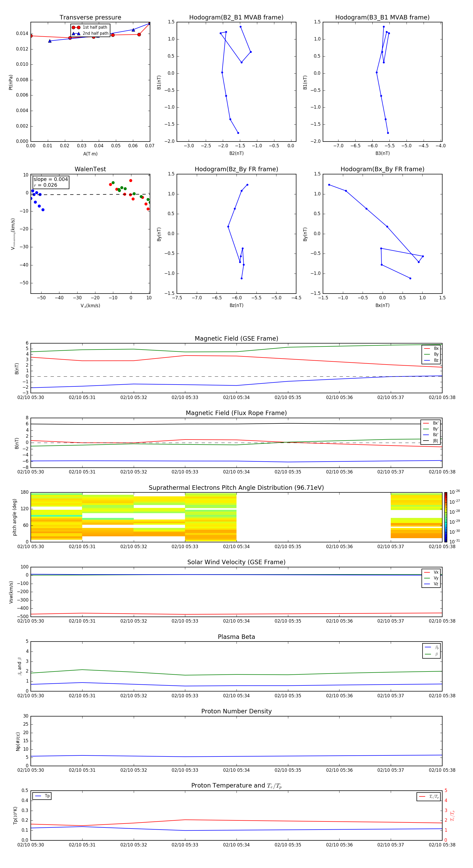Click the "Bz'" legend entry
Screen dimensions: 473x868
[x=431, y=435]
